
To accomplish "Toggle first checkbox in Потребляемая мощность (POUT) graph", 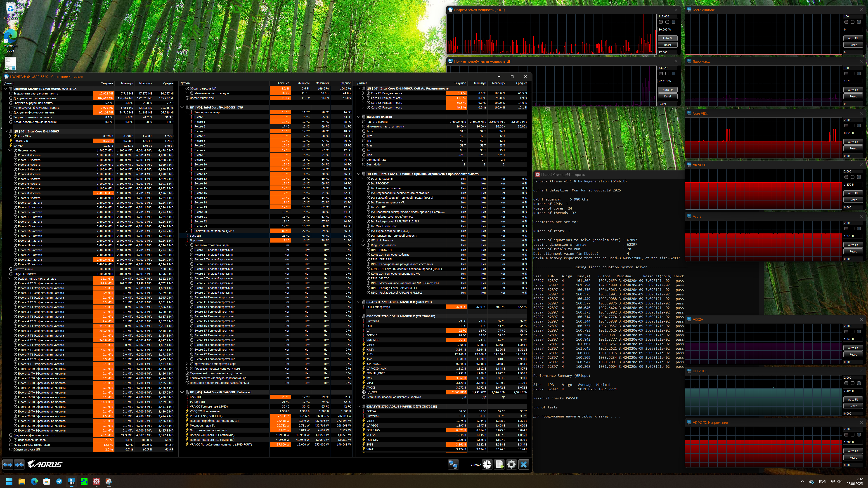I will pos(661,22).
